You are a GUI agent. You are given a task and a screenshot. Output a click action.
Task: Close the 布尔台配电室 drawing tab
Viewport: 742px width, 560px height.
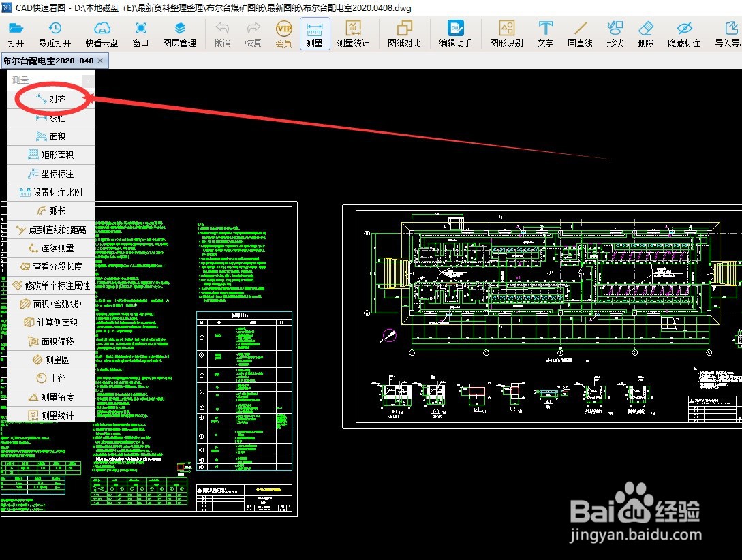click(x=100, y=61)
